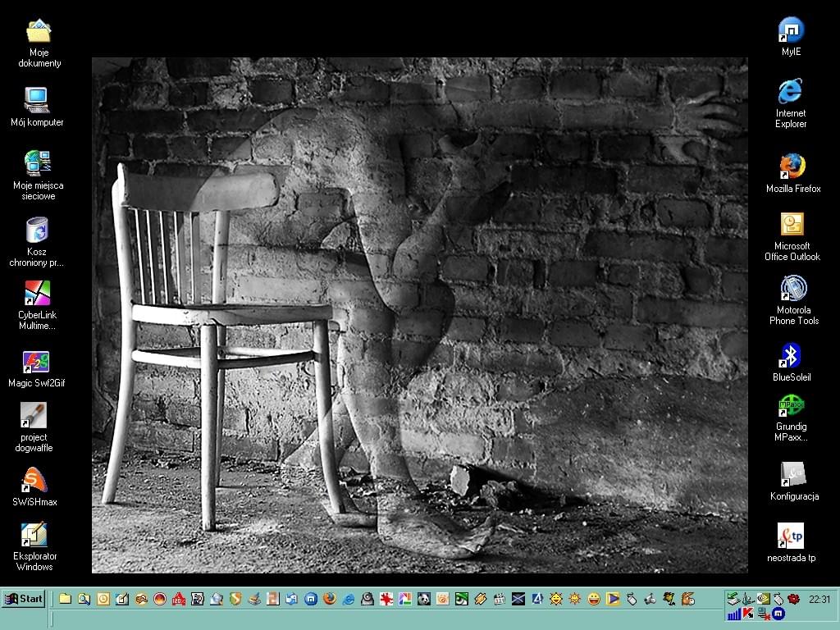
Task: Launch Firefox from the quick launch bar
Action: (330, 599)
